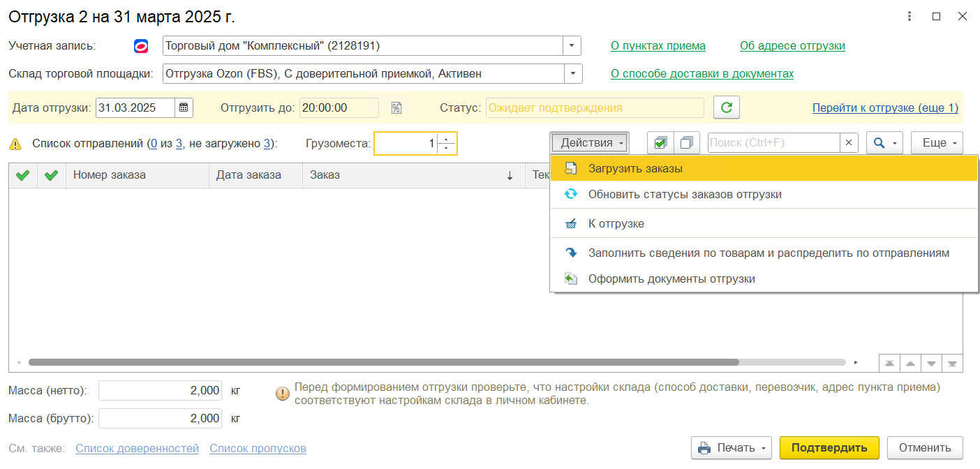
Task: Click the check all shipments icon
Action: [660, 142]
